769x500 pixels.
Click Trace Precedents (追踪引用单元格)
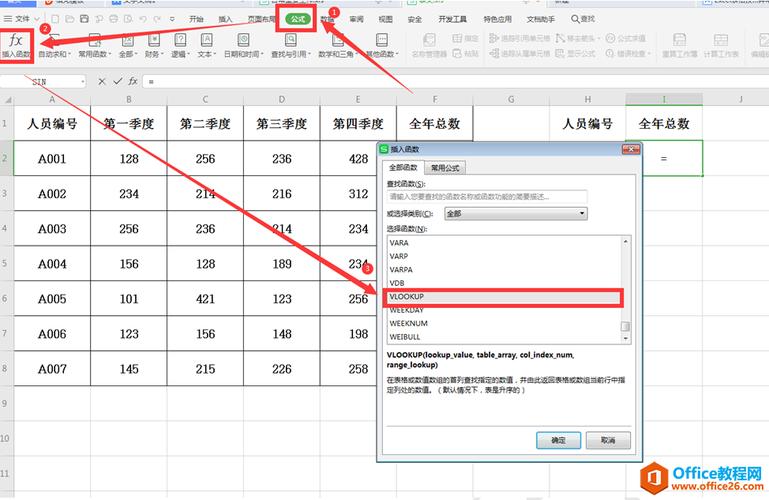(x=520, y=38)
